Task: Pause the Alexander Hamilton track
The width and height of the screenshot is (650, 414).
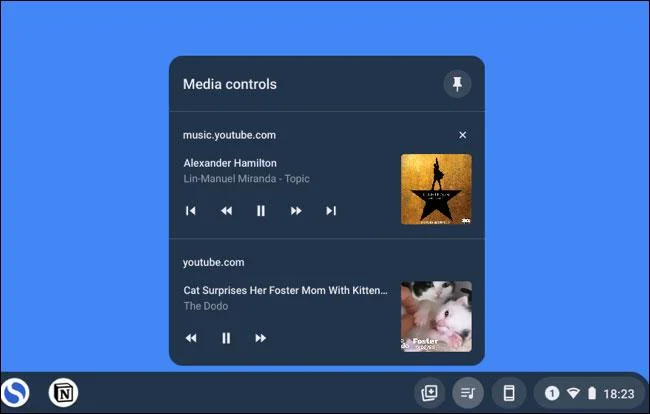Action: click(261, 211)
